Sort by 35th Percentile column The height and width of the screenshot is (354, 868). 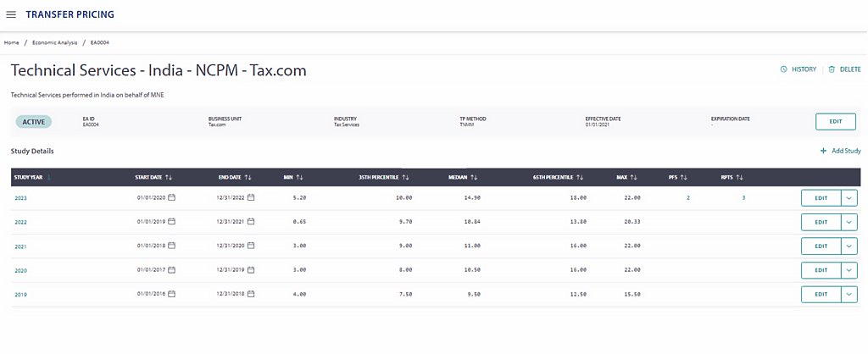coord(405,177)
